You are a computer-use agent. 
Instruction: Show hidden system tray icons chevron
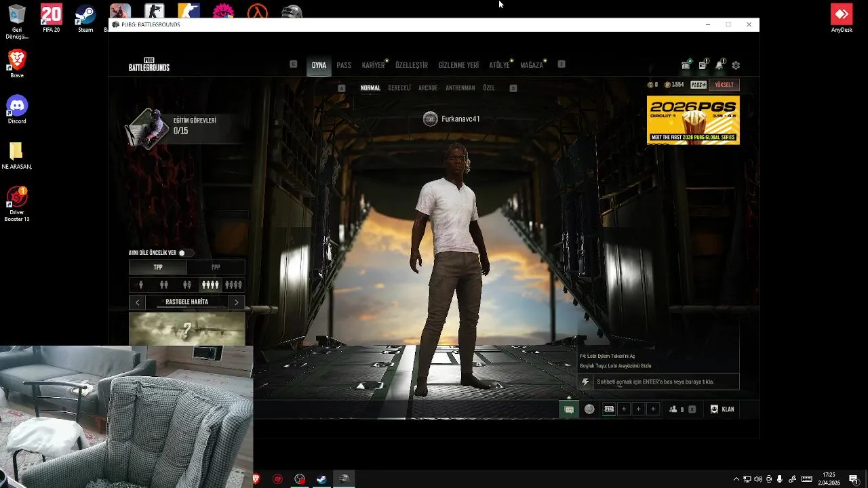coord(736,479)
